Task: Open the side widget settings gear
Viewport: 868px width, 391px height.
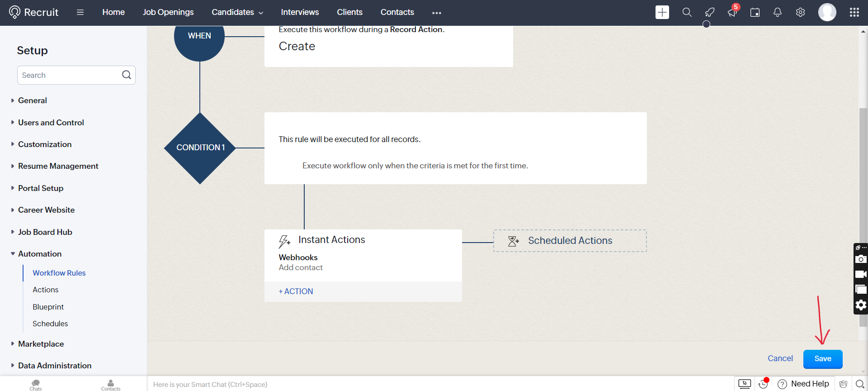Action: point(861,305)
